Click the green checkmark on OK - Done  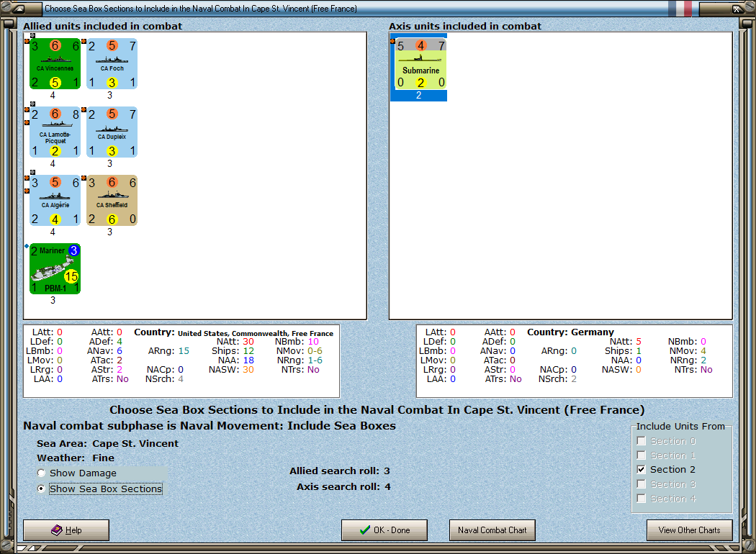(x=365, y=530)
